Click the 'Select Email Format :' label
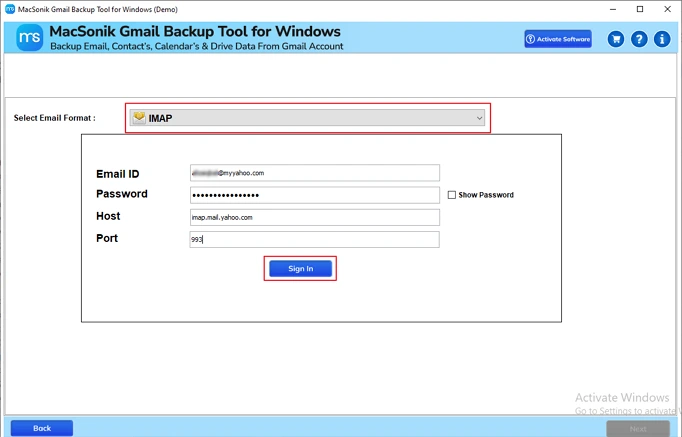Viewport: 682px width, 437px height. 54,118
